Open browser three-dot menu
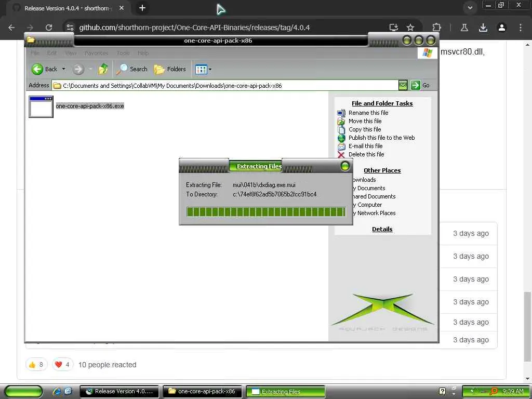Viewport: 532px width, 399px height. 520,28
